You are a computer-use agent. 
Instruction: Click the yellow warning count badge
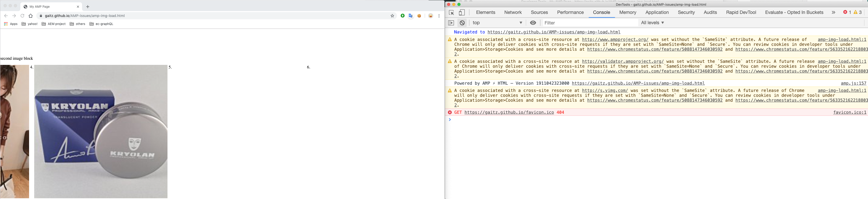click(857, 12)
